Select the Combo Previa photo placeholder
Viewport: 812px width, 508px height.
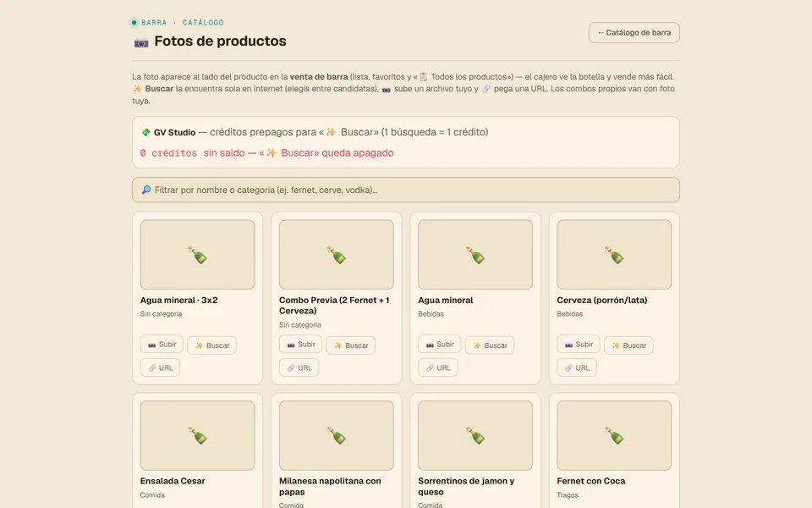coord(336,255)
